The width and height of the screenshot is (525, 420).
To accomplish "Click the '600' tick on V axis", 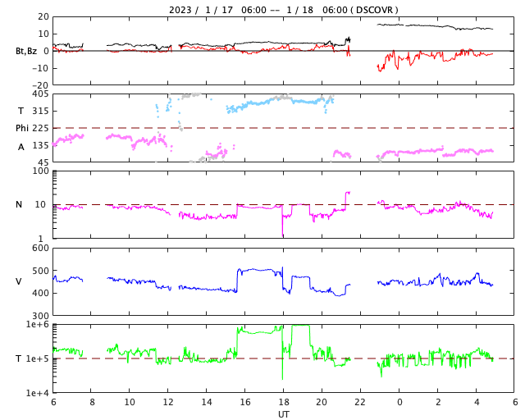I will [40, 249].
